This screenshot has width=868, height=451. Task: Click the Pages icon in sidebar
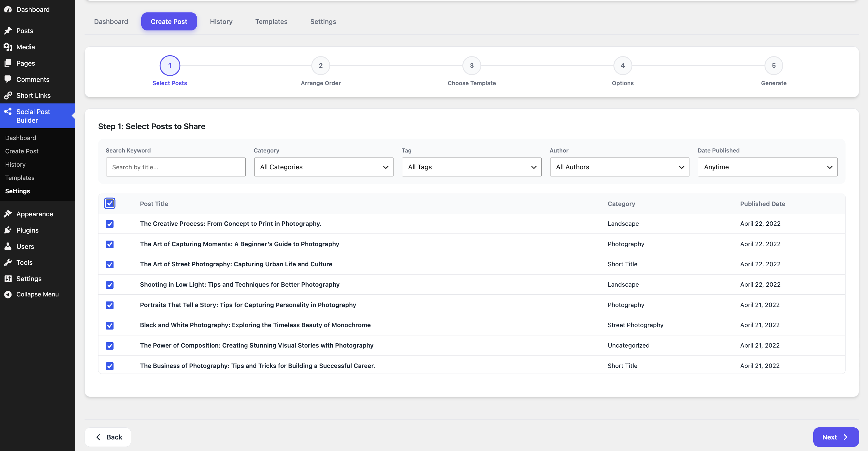pyautogui.click(x=8, y=63)
